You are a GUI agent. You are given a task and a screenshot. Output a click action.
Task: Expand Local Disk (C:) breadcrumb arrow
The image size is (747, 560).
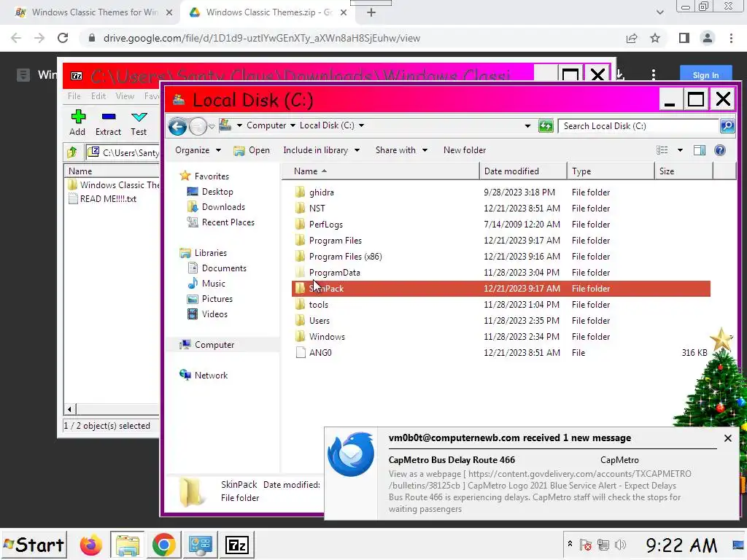pos(361,125)
